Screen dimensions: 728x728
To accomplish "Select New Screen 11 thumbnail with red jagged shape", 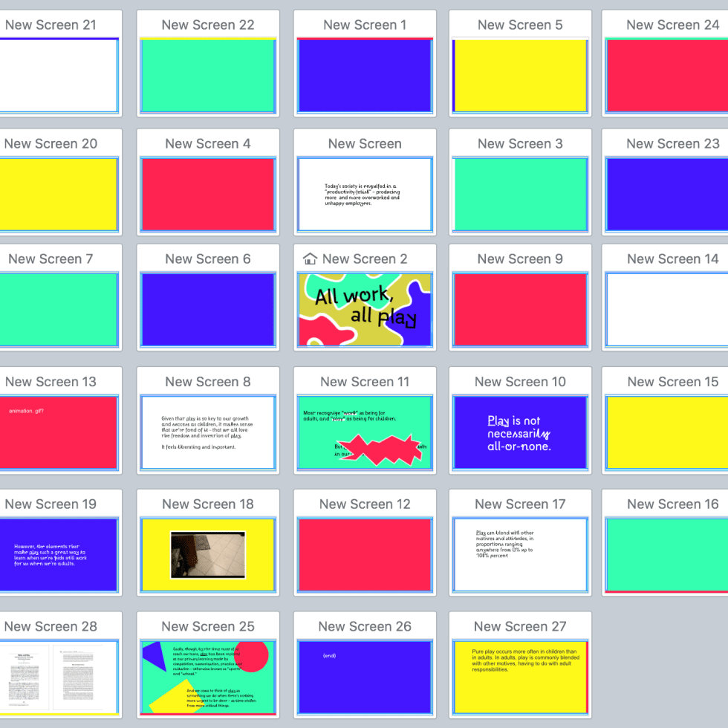I will (x=364, y=432).
